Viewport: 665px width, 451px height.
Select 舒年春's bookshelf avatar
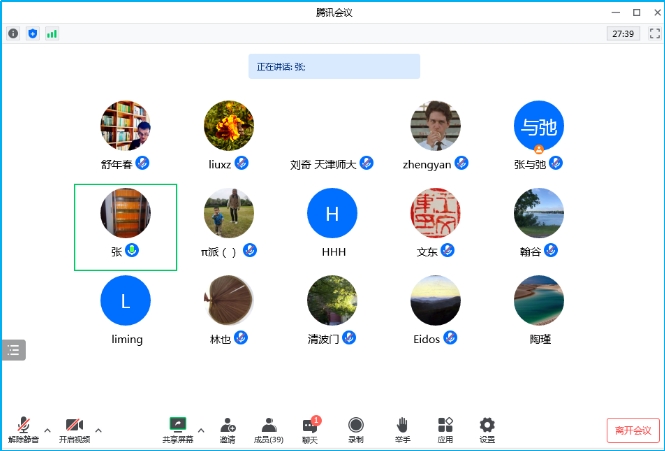click(x=125, y=126)
